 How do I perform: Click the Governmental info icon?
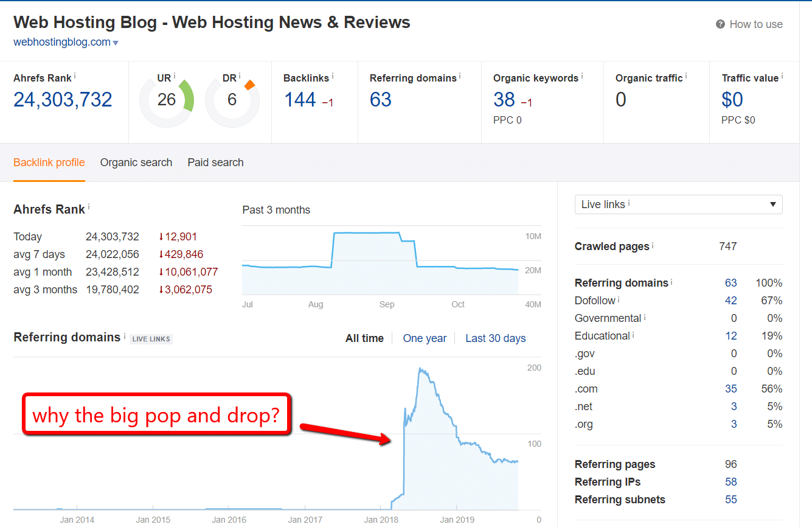[x=645, y=316]
